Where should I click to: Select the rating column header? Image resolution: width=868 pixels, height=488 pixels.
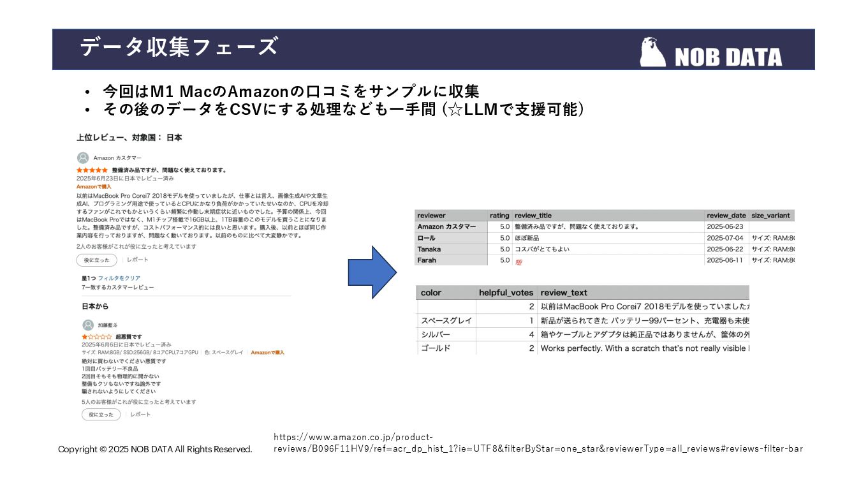[499, 216]
